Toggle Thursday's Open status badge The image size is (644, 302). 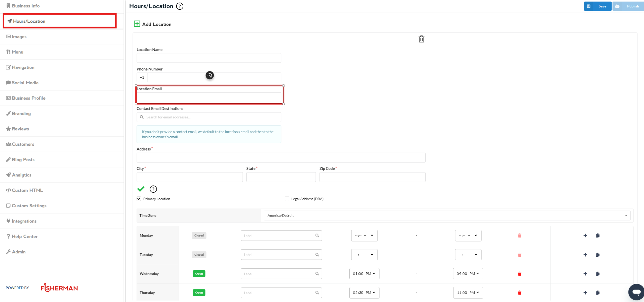pos(199,293)
